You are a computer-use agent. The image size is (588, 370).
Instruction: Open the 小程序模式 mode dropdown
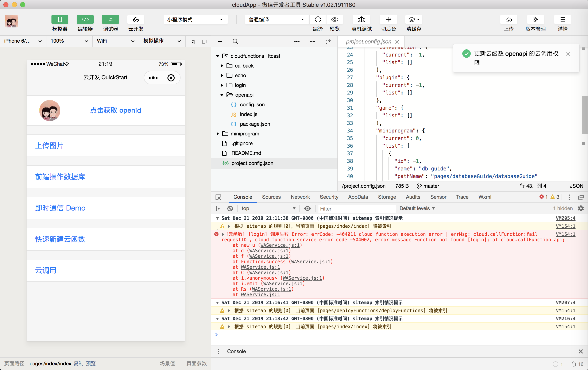coord(195,20)
